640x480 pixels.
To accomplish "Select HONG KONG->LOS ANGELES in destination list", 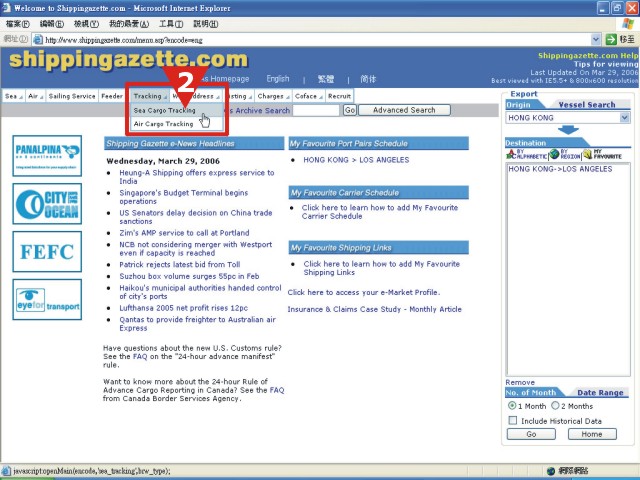I will (560, 169).
